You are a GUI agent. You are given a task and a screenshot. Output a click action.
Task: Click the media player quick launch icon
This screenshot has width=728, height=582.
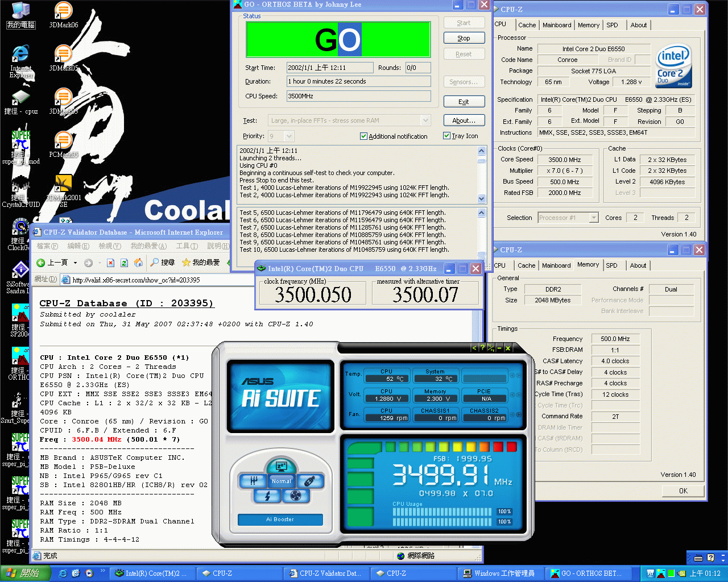point(89,573)
